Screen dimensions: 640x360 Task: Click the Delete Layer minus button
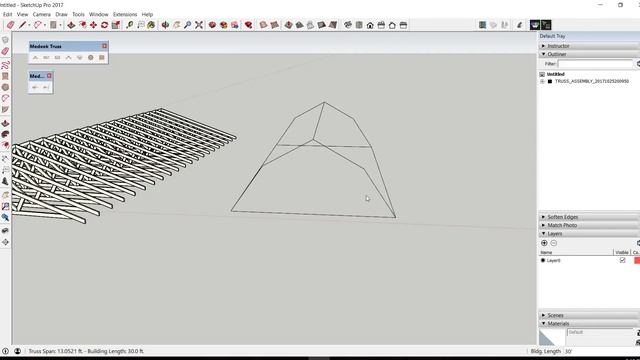point(554,243)
